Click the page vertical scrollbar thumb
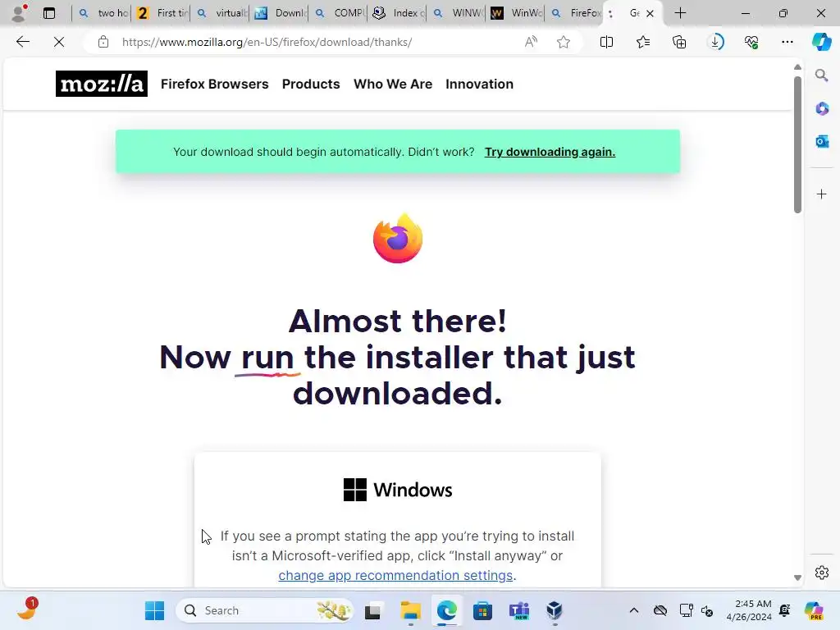The width and height of the screenshot is (840, 630). (797, 144)
